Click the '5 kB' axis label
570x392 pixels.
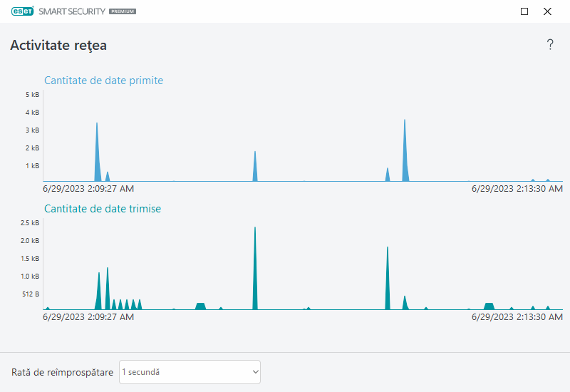click(32, 95)
